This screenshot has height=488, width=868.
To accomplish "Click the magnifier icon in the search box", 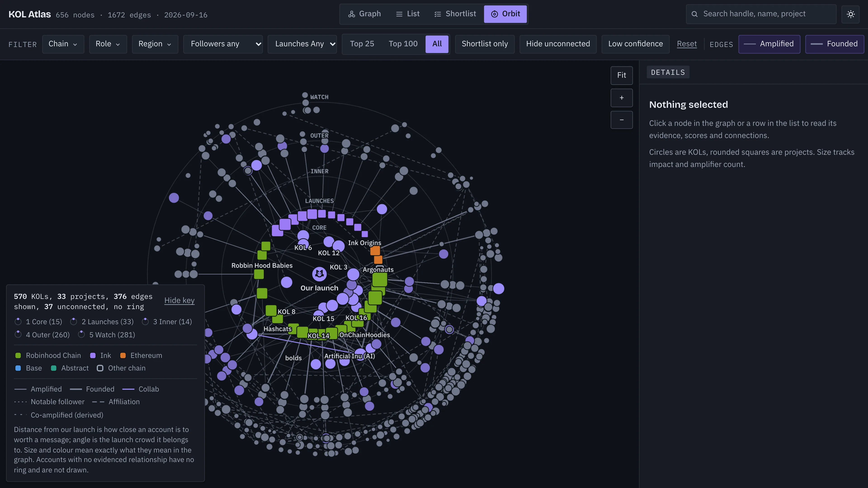I will [694, 14].
